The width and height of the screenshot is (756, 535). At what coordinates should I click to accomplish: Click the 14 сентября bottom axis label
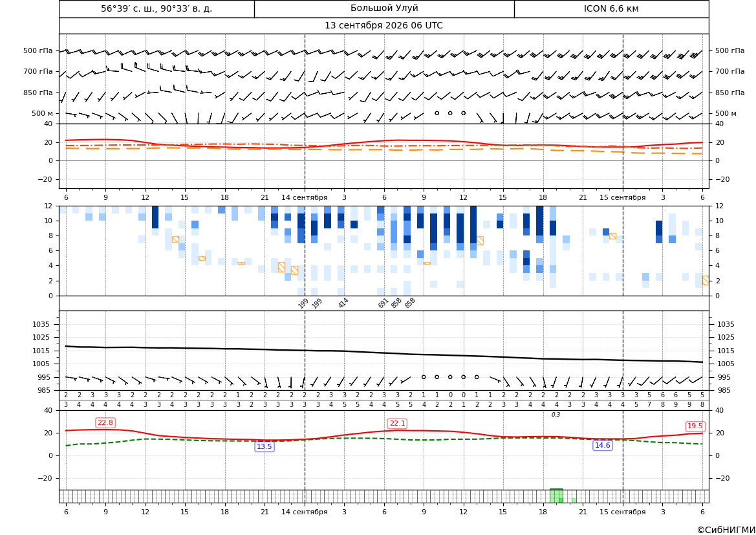coord(305,512)
